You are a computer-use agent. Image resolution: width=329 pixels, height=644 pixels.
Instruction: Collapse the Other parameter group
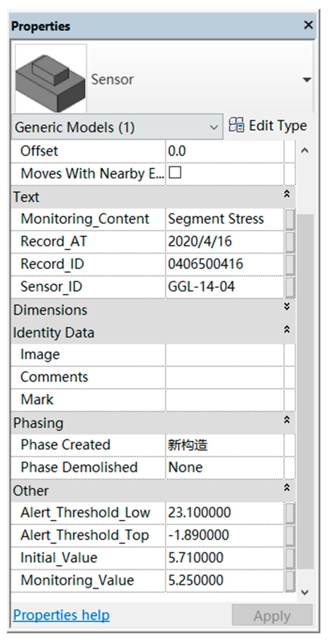[287, 488]
